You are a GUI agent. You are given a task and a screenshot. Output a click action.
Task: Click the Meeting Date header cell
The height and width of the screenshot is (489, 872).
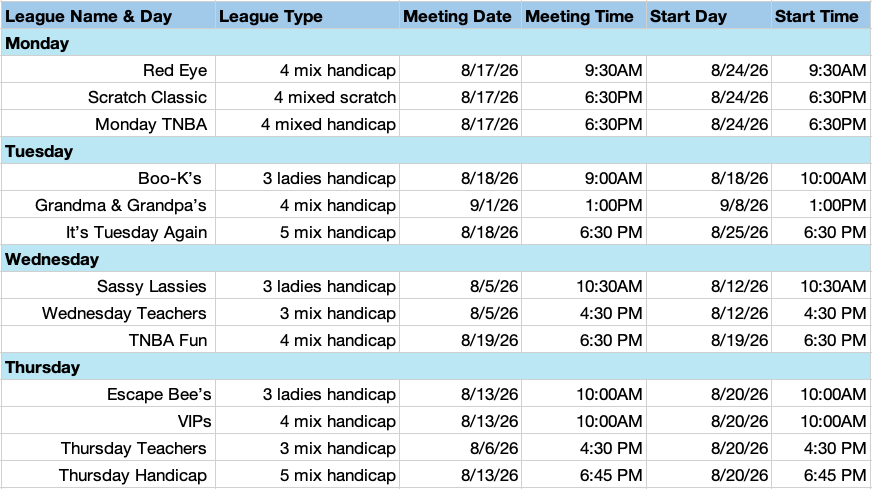(x=460, y=16)
